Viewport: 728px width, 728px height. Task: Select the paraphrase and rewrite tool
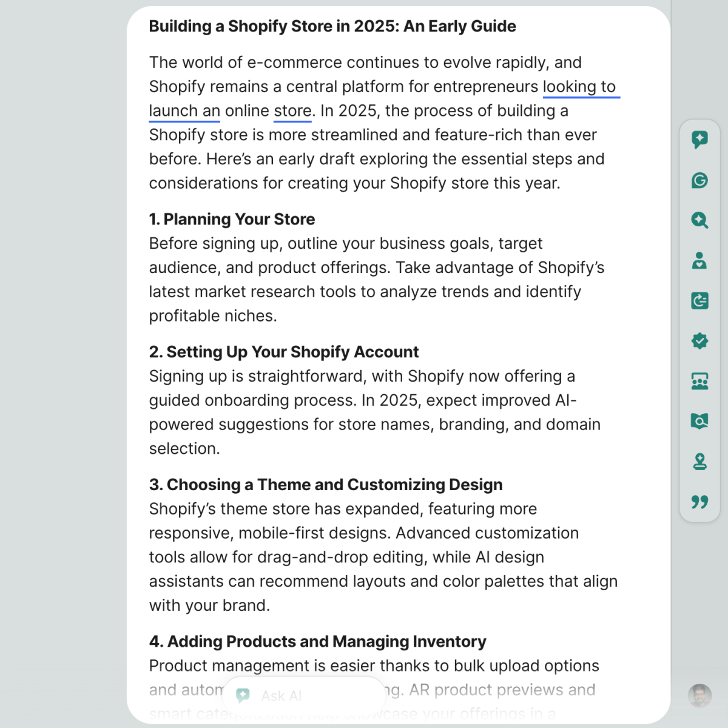tap(700, 301)
